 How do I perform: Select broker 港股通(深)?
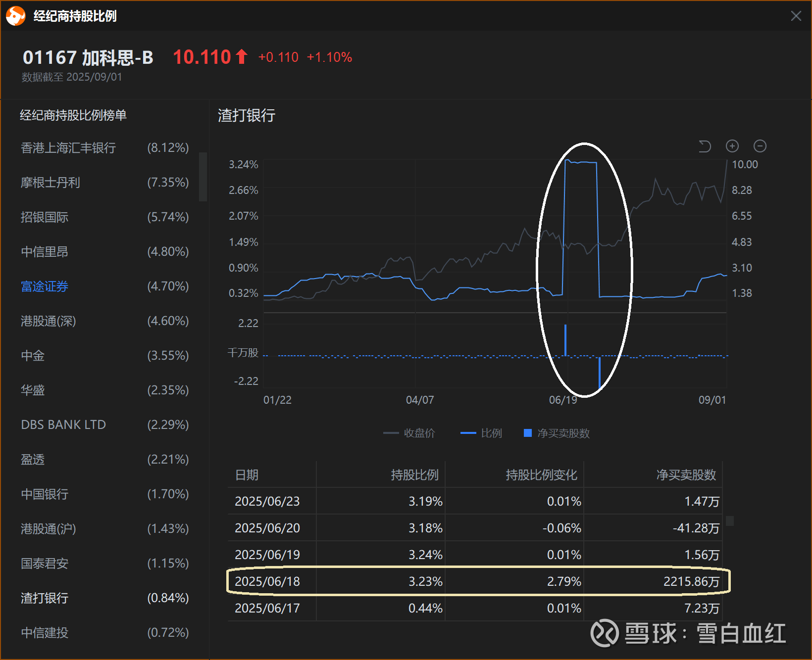point(104,321)
